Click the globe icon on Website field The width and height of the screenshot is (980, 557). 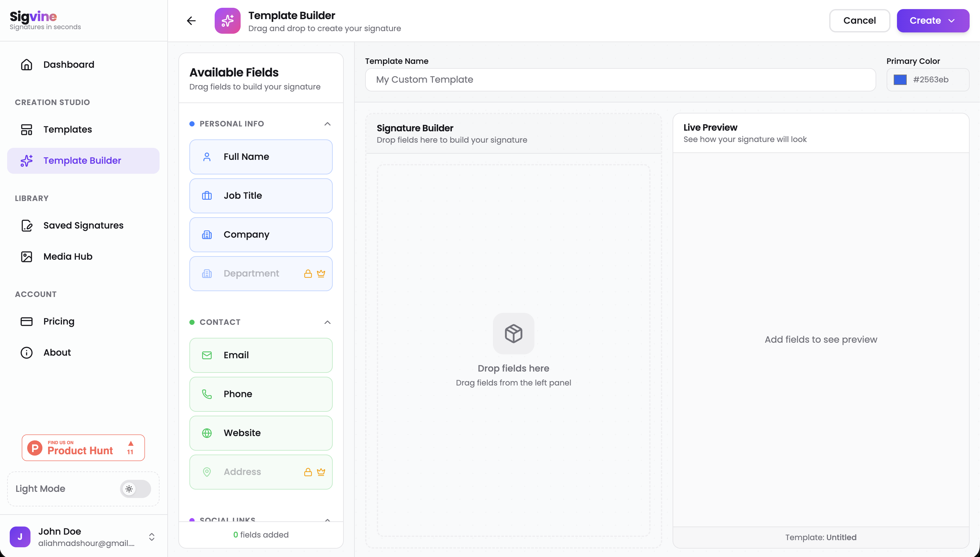tap(207, 433)
